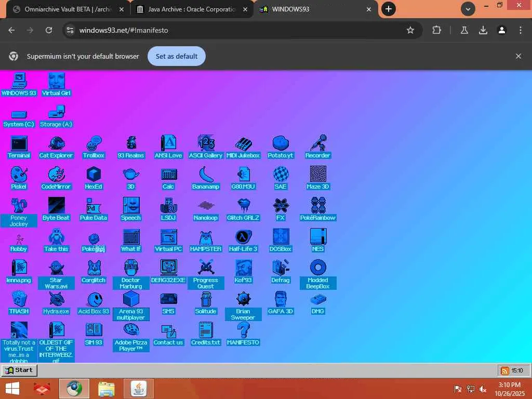
Task: Open Puke Data icon
Action: click(94, 209)
